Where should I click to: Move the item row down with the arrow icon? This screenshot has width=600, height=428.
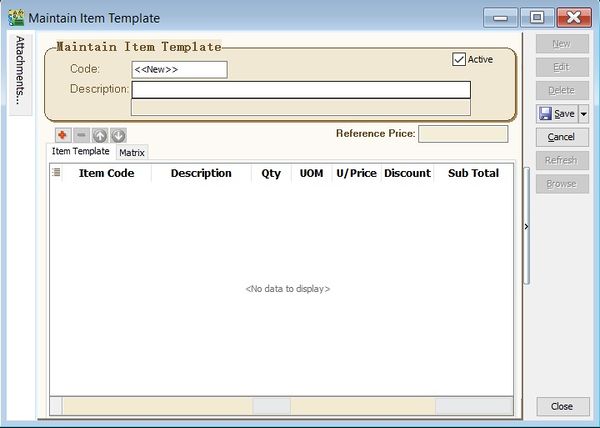tap(118, 135)
